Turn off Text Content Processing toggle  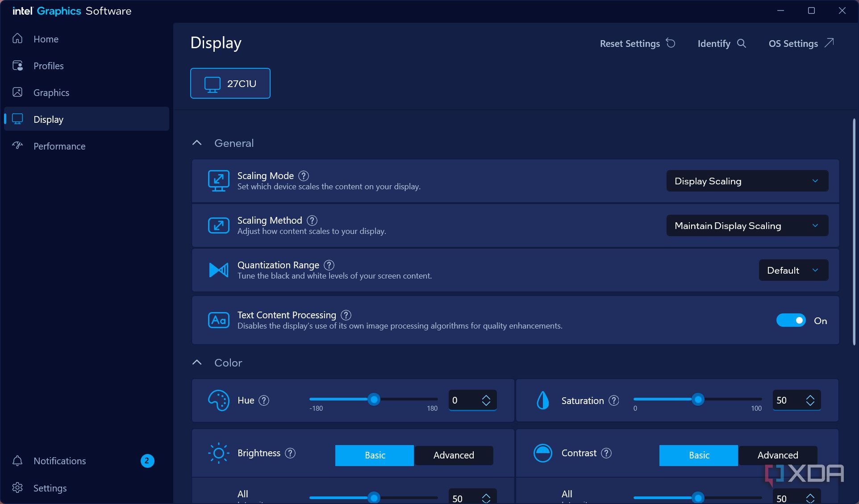791,321
